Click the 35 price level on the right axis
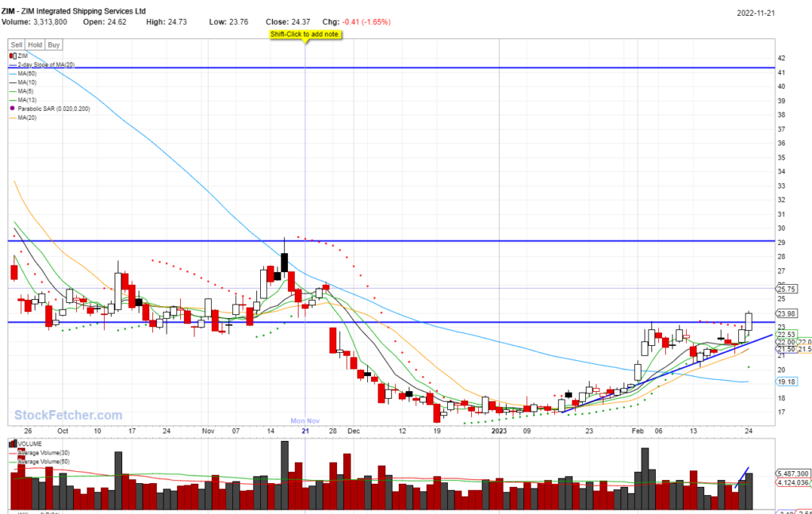This screenshot has width=812, height=514. point(781,158)
